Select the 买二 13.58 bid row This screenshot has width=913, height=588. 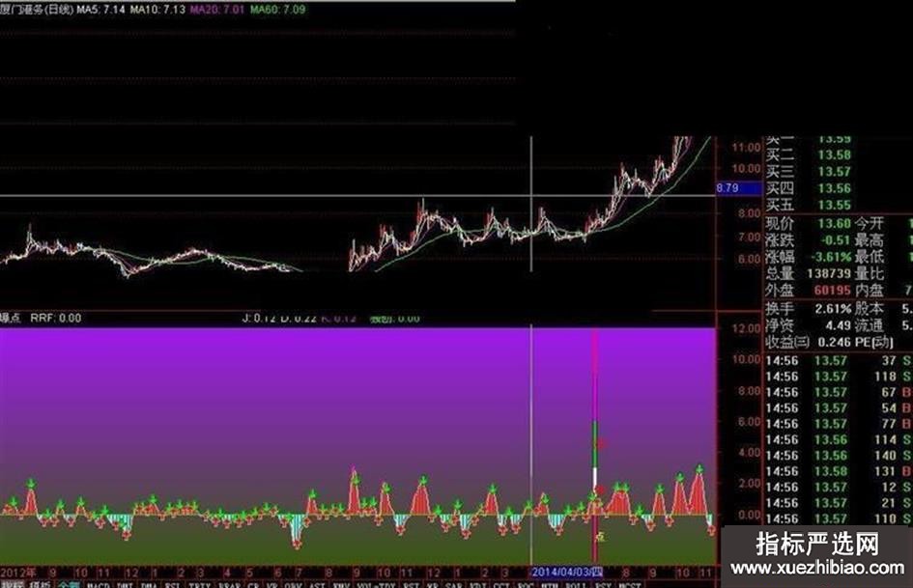coord(809,154)
